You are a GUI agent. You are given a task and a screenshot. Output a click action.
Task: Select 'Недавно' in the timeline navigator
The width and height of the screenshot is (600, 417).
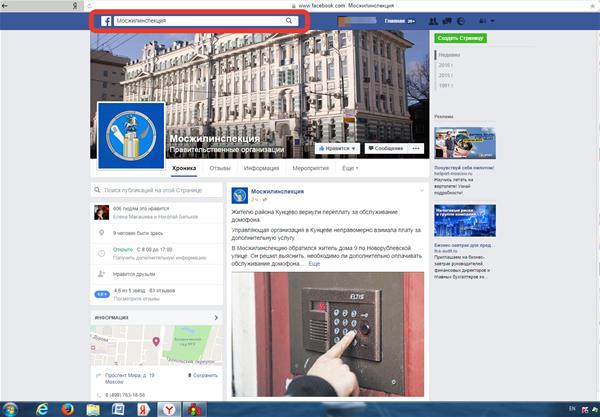click(449, 55)
